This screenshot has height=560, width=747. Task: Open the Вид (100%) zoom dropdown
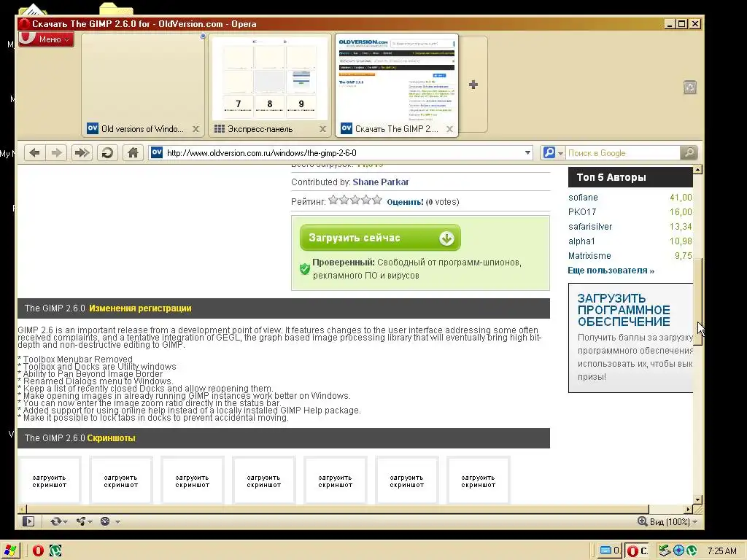click(673, 522)
